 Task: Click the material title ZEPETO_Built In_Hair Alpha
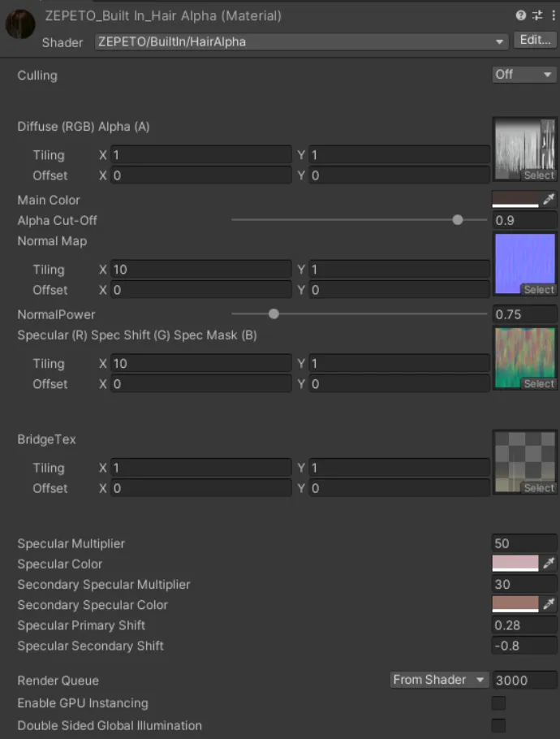pos(163,16)
